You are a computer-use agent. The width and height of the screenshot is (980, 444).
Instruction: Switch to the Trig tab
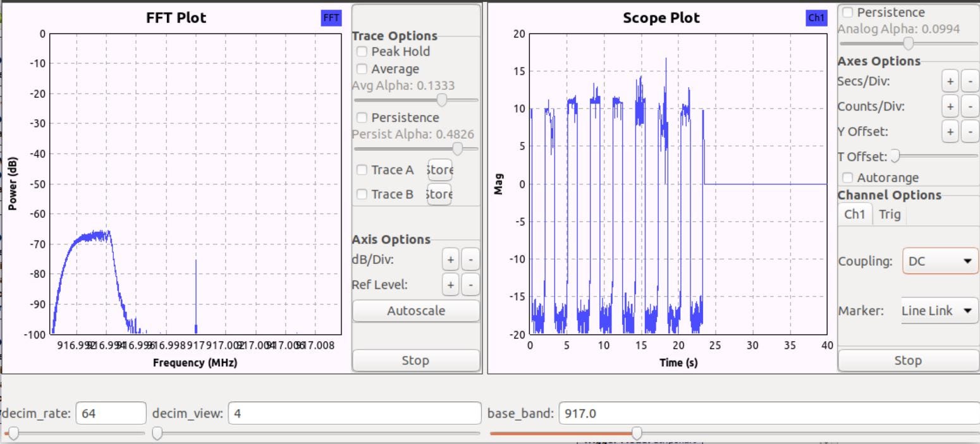890,214
